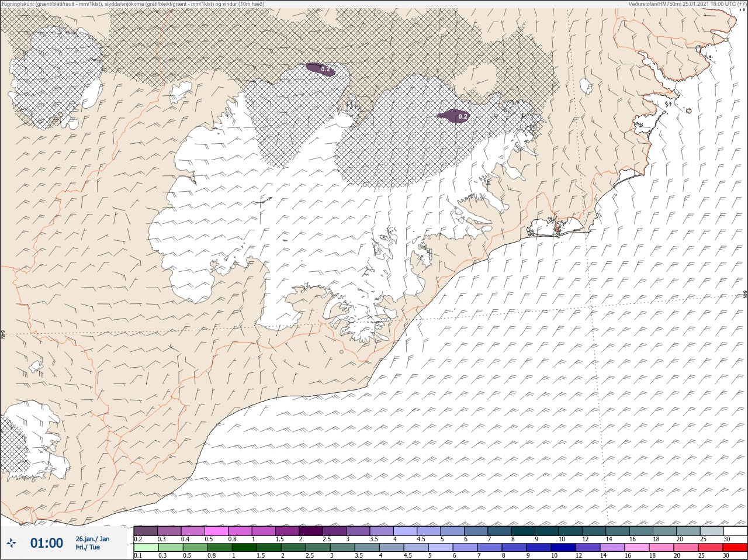Select the snow legend swatch between 7 and 8
Image resolution: width=748 pixels, height=560 pixels.
500,531
